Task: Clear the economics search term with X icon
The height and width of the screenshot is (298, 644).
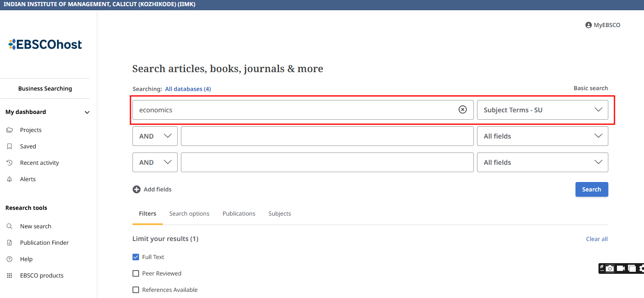Action: (x=462, y=109)
